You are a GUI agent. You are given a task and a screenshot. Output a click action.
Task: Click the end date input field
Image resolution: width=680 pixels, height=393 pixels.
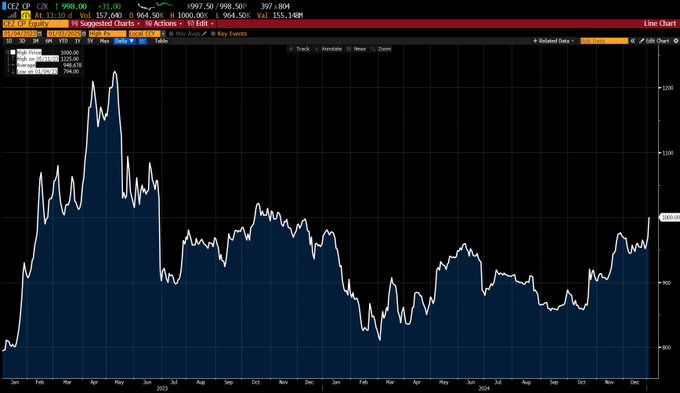(64, 33)
